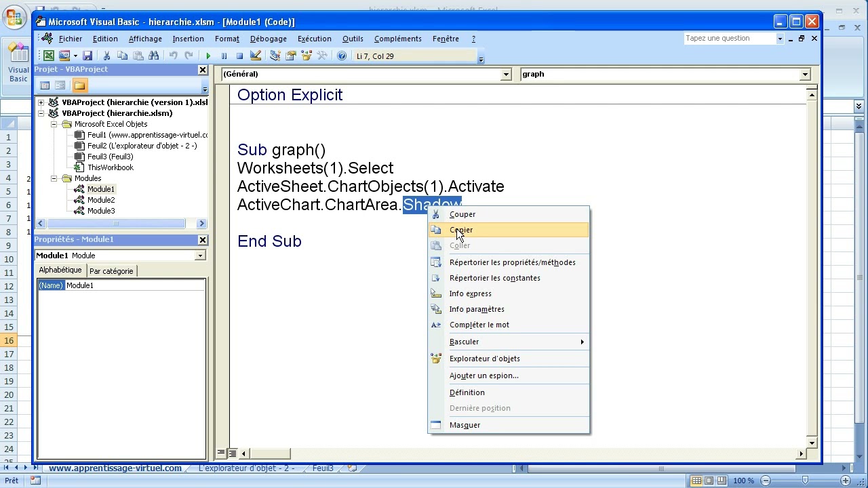Viewport: 868px width, 488px height.
Task: Open the (Général) object dropdown
Action: coord(506,75)
